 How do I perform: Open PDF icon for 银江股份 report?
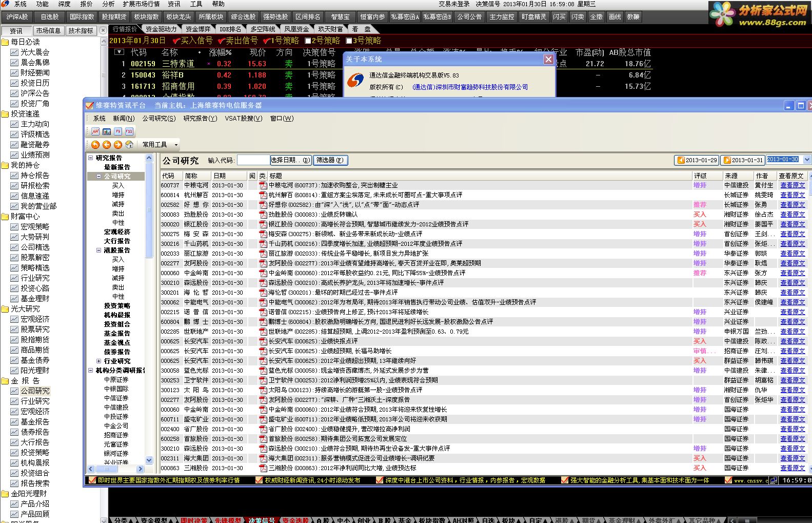263,224
